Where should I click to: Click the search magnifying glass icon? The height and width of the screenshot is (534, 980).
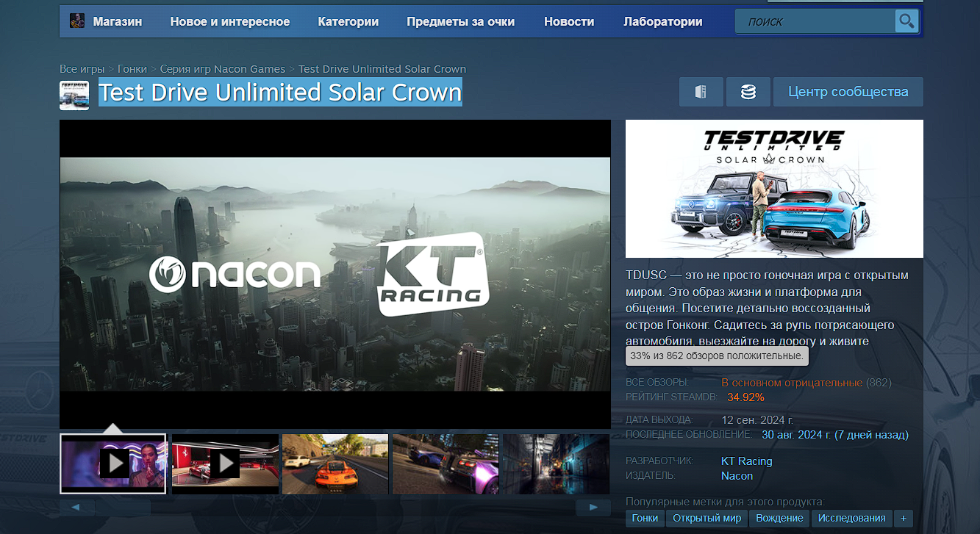click(x=906, y=21)
